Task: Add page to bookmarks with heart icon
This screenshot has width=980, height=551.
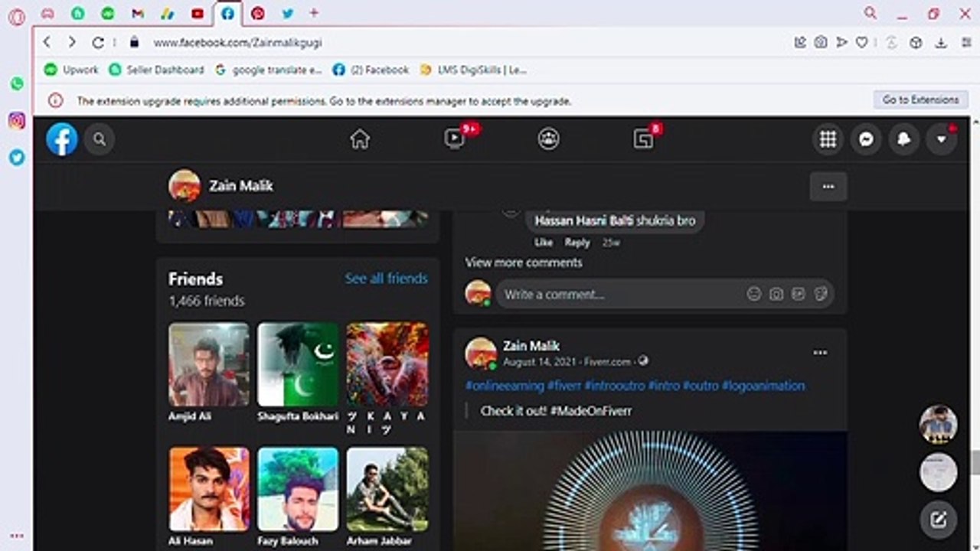Action: click(861, 43)
